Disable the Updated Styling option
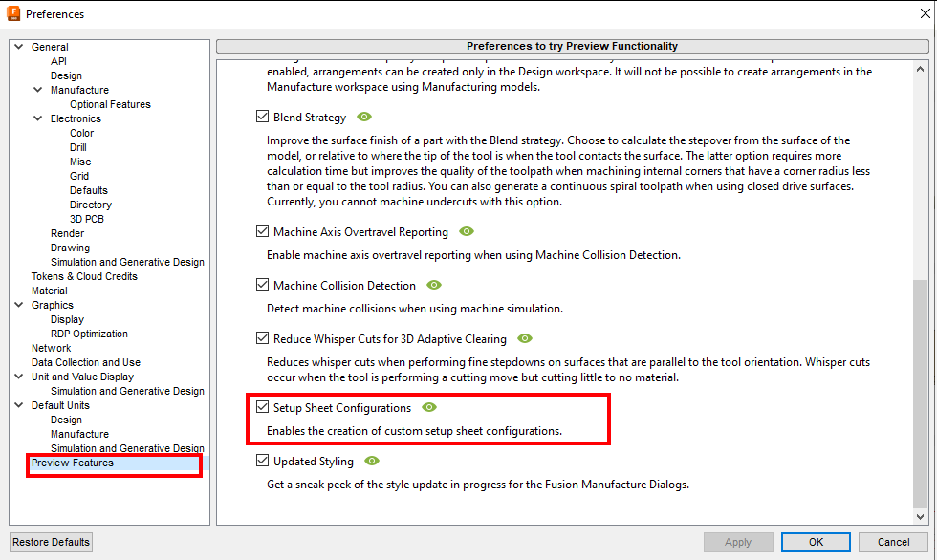The image size is (937, 560). coord(262,461)
